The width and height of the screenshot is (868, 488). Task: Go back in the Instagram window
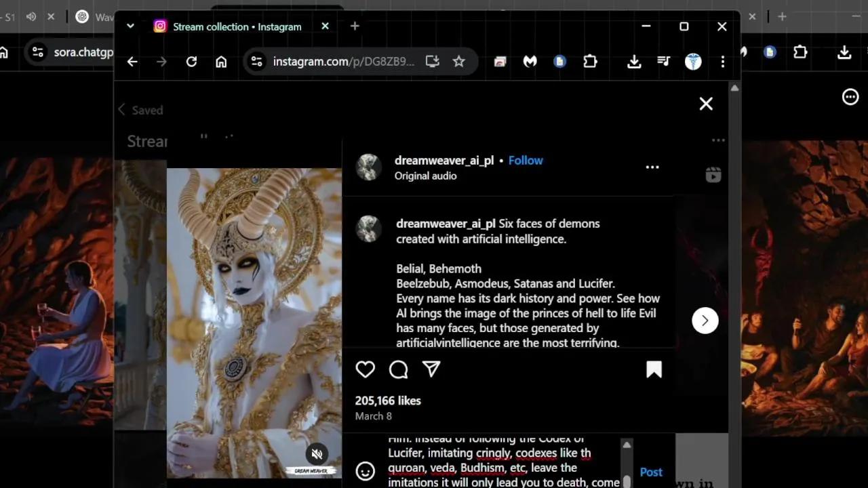point(132,62)
